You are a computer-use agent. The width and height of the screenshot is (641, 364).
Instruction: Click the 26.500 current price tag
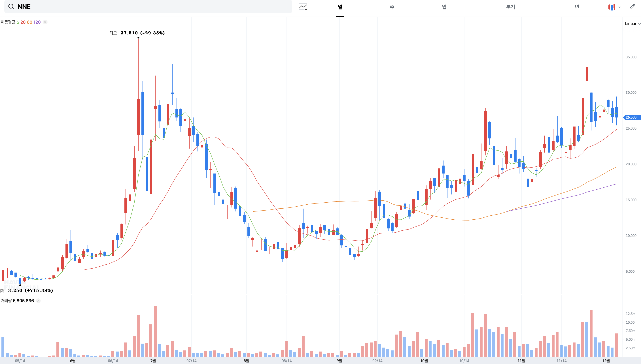click(x=631, y=117)
